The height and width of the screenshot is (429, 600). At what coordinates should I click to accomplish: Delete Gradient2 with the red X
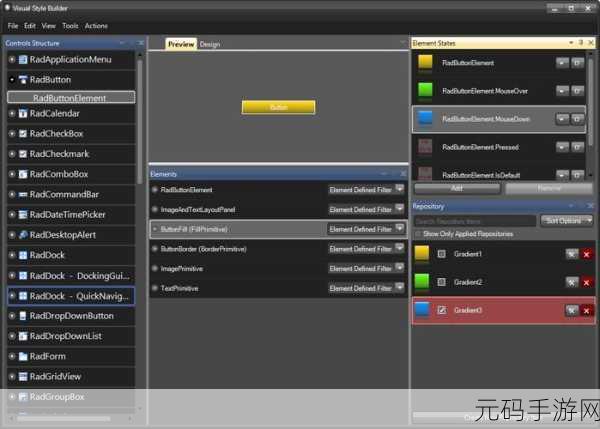pyautogui.click(x=586, y=282)
